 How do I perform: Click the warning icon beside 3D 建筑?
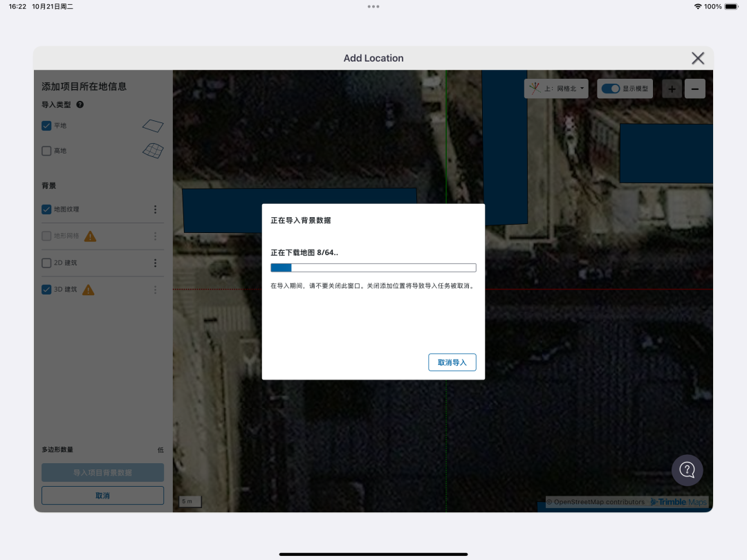pyautogui.click(x=89, y=290)
